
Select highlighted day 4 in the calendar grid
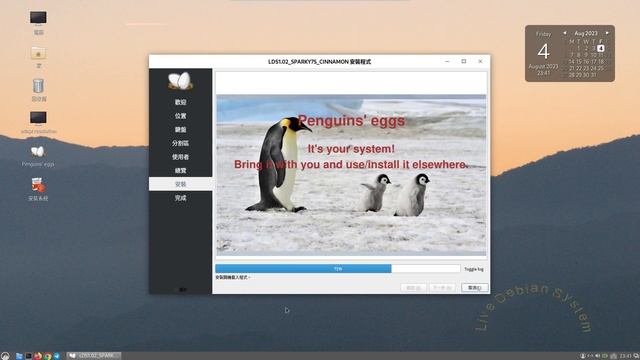pyautogui.click(x=601, y=48)
